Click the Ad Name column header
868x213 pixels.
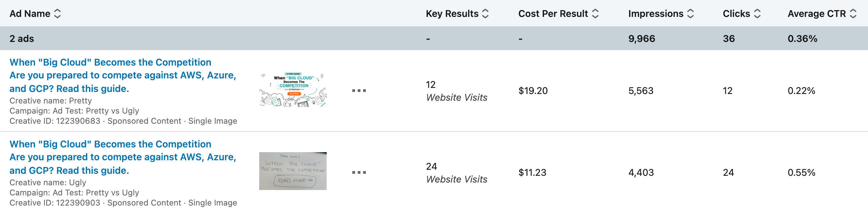coord(30,14)
